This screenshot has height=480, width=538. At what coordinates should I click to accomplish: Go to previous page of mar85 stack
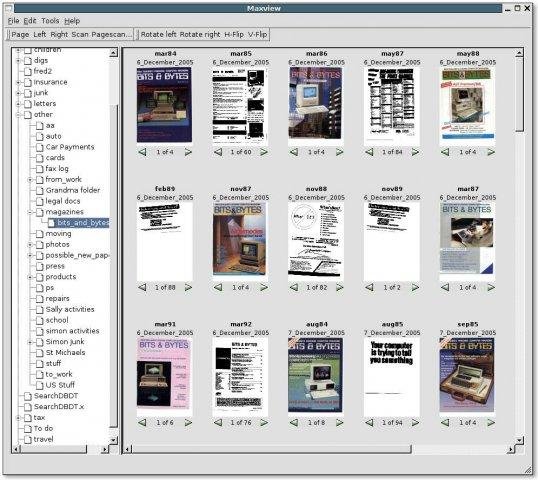click(x=218, y=152)
